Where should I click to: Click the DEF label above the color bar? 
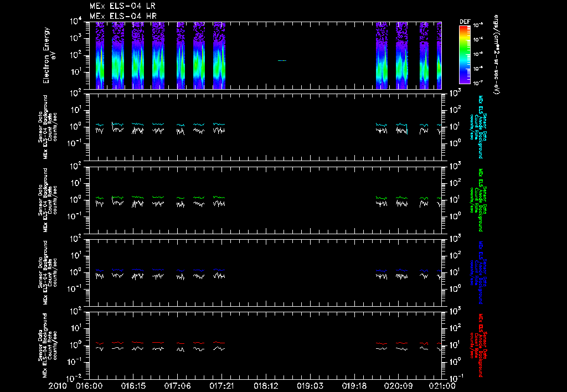pos(465,22)
